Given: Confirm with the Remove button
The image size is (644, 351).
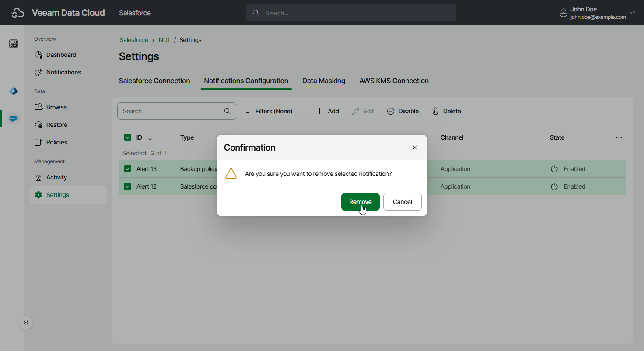Looking at the screenshot, I should coord(360,202).
